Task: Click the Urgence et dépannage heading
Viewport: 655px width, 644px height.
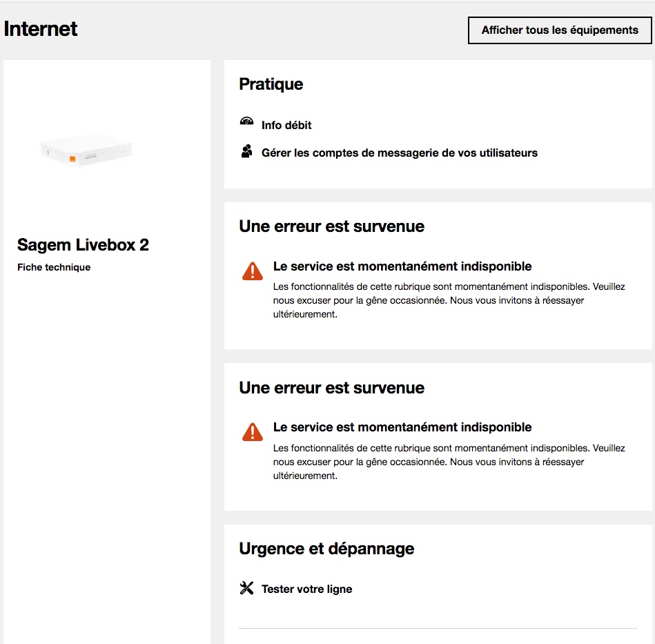Action: 326,549
